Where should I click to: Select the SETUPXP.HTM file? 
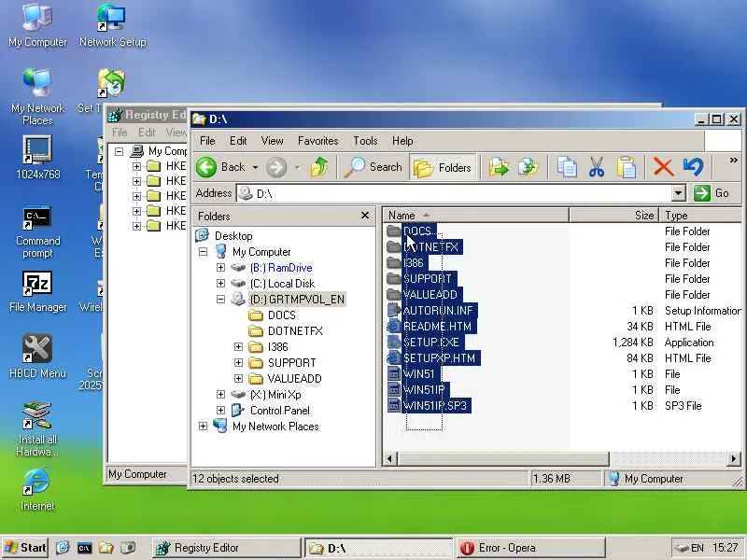[439, 358]
